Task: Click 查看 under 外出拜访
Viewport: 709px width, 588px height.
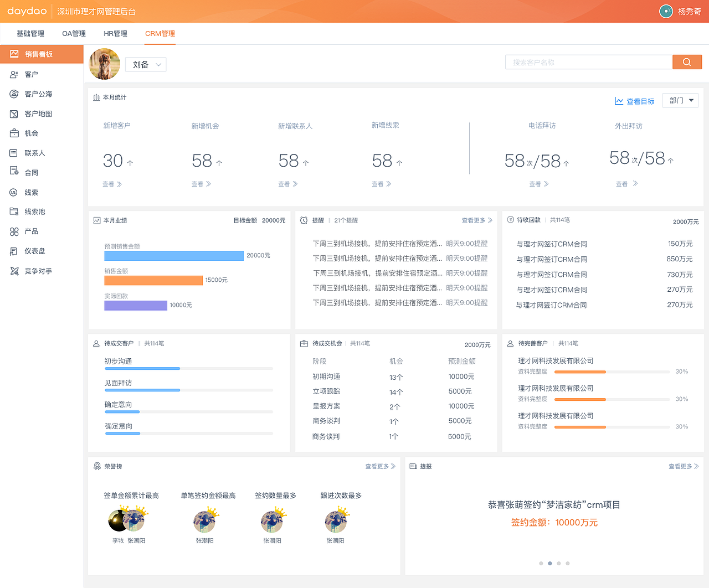Action: tap(627, 184)
